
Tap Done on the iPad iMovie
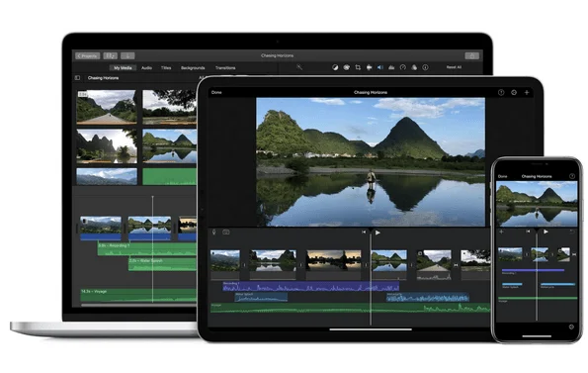(x=216, y=92)
